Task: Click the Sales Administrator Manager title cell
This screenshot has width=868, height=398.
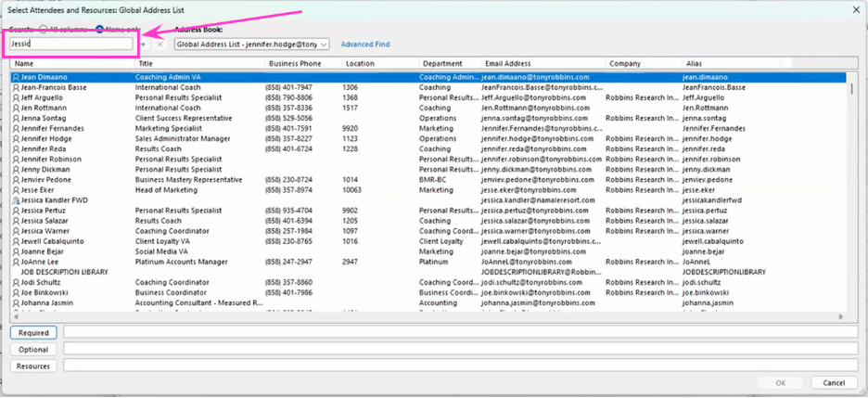Action: (x=183, y=138)
